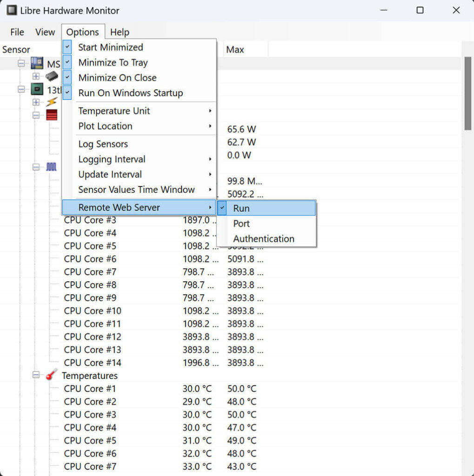Toggle the Run option for Remote Web Server

241,208
